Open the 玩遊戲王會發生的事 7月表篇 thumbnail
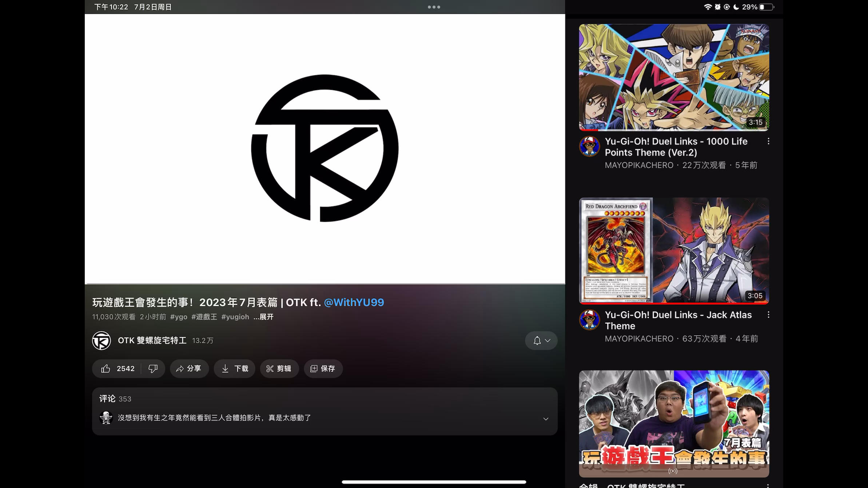Screen dimensions: 868x488 pos(674,423)
